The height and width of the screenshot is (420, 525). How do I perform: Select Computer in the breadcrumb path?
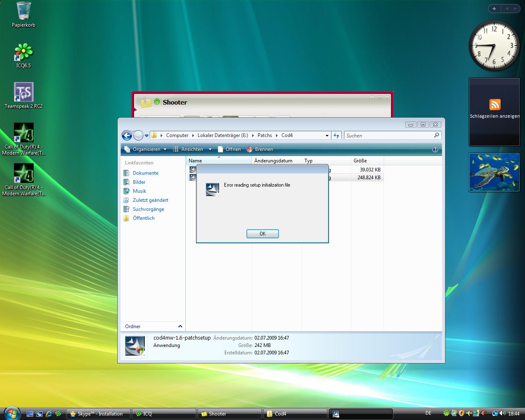(x=177, y=135)
